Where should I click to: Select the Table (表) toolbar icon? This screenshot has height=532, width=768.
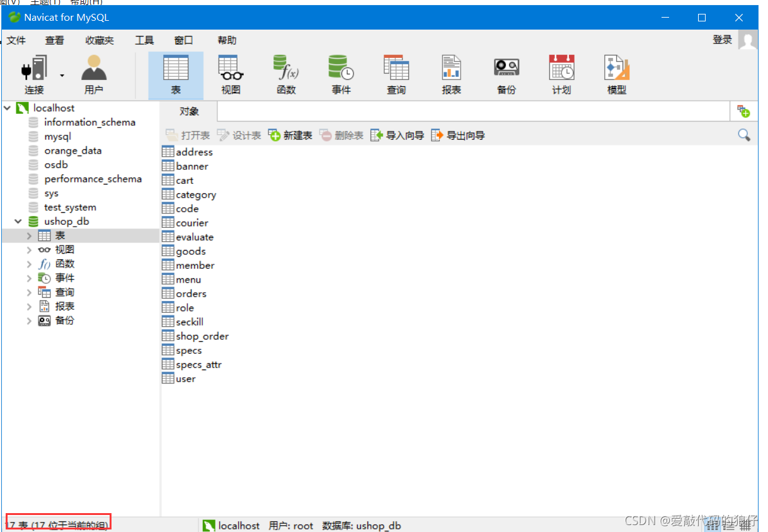coord(176,74)
